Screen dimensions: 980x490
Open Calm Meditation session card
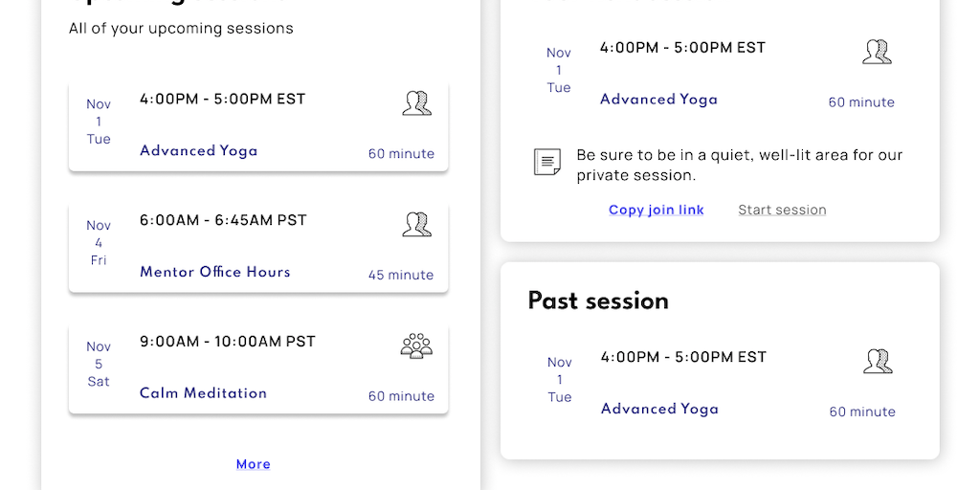click(x=258, y=368)
